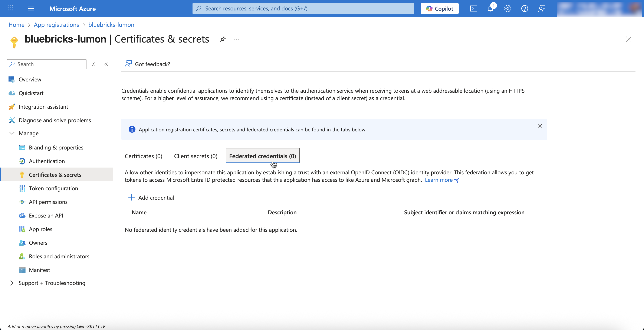Screen dimensions: 644x330
Task: Open portal settings gear icon
Action: tap(507, 9)
